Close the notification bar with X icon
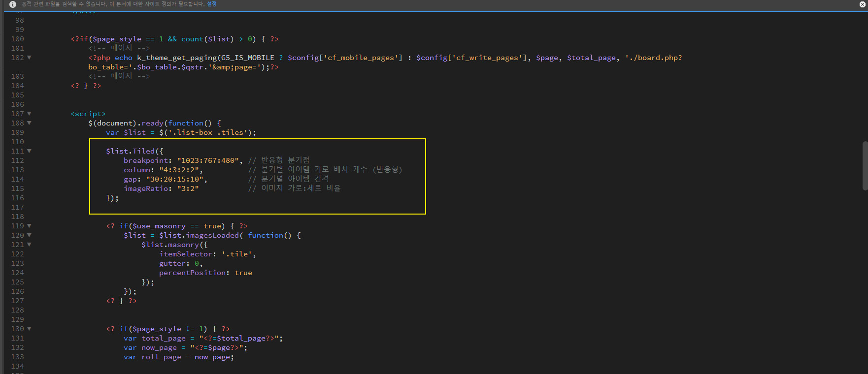Screen dimensions: 868x374 pyautogui.click(x=862, y=4)
